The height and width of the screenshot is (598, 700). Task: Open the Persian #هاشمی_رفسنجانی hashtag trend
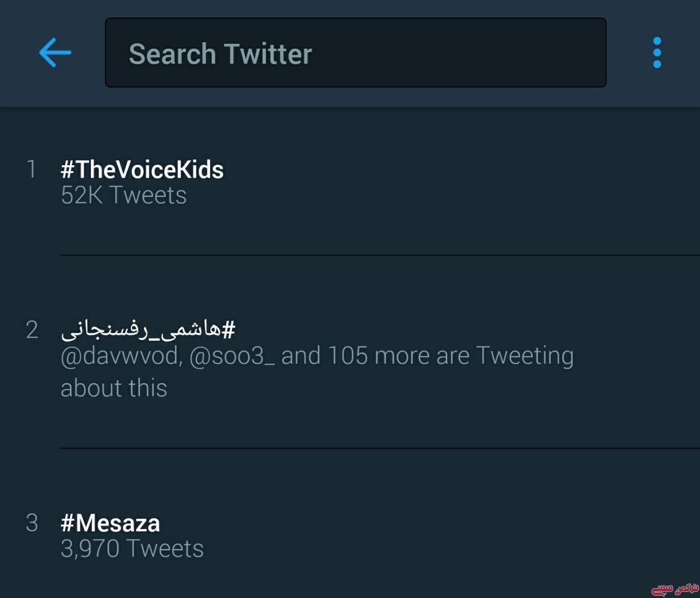(x=148, y=329)
